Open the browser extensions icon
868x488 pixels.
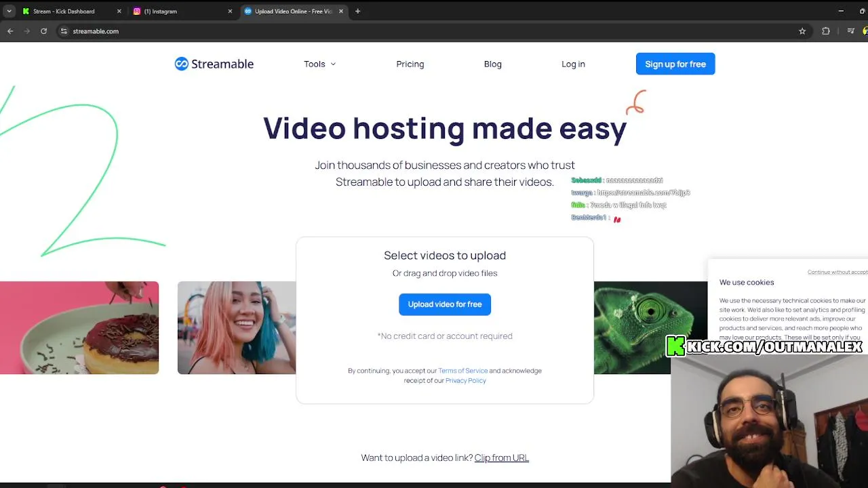pyautogui.click(x=826, y=31)
